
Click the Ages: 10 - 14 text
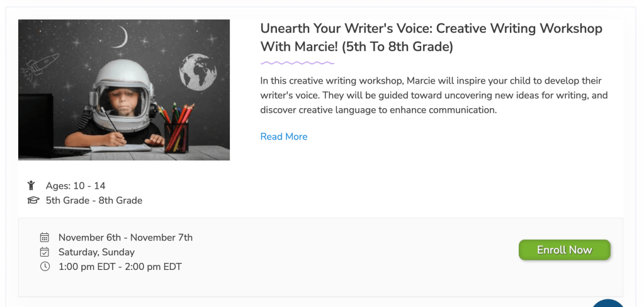click(76, 186)
